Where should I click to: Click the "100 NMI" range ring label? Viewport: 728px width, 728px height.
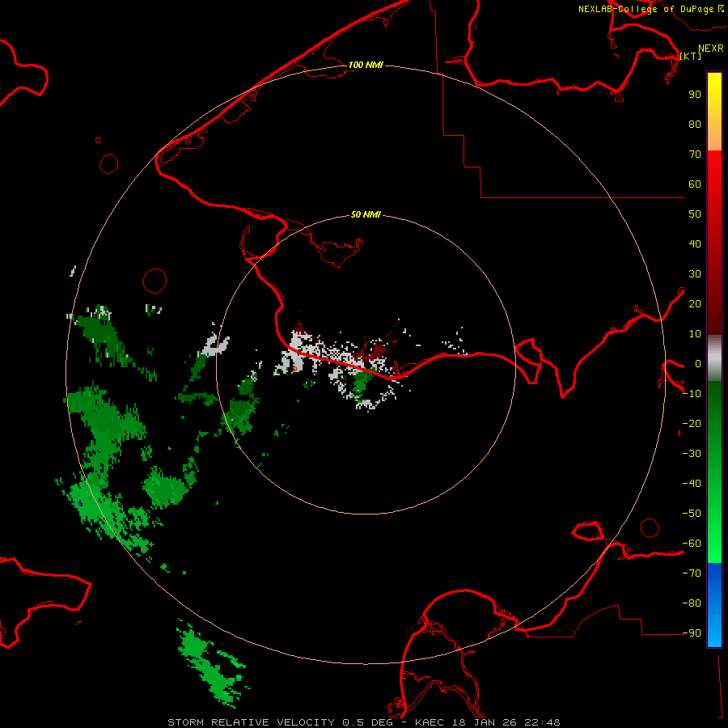[366, 65]
